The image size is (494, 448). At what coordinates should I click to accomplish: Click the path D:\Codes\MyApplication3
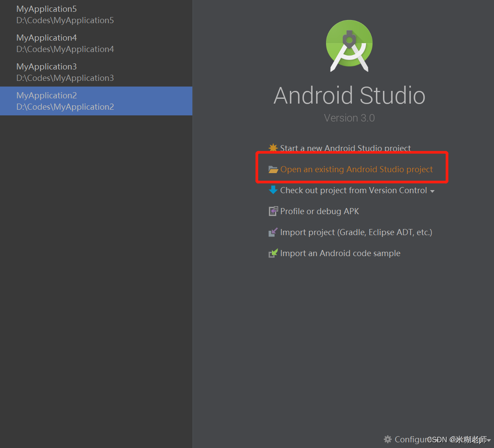pos(65,78)
